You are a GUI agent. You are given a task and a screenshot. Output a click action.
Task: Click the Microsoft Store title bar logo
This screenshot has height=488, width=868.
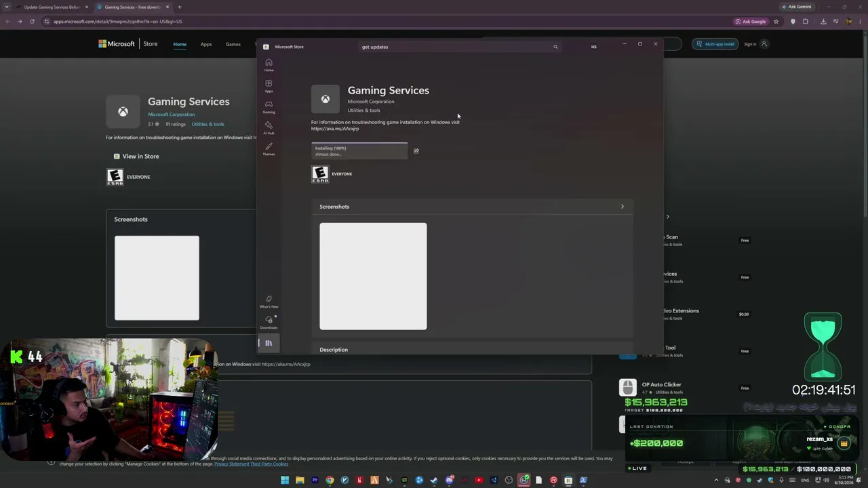click(266, 47)
